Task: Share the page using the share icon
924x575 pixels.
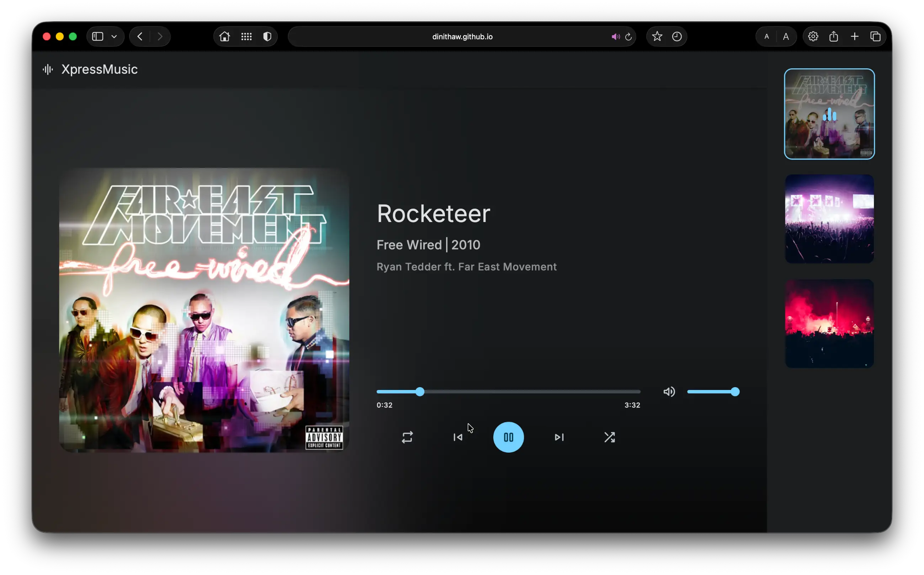Action: click(x=834, y=36)
